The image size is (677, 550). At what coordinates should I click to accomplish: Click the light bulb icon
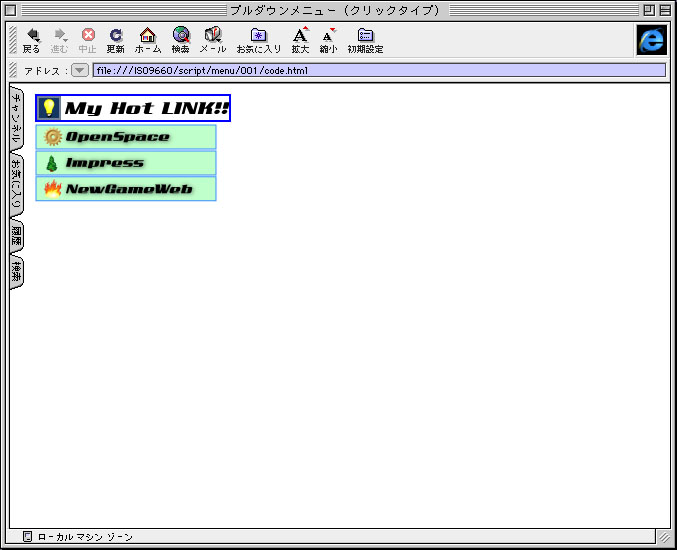click(x=49, y=108)
